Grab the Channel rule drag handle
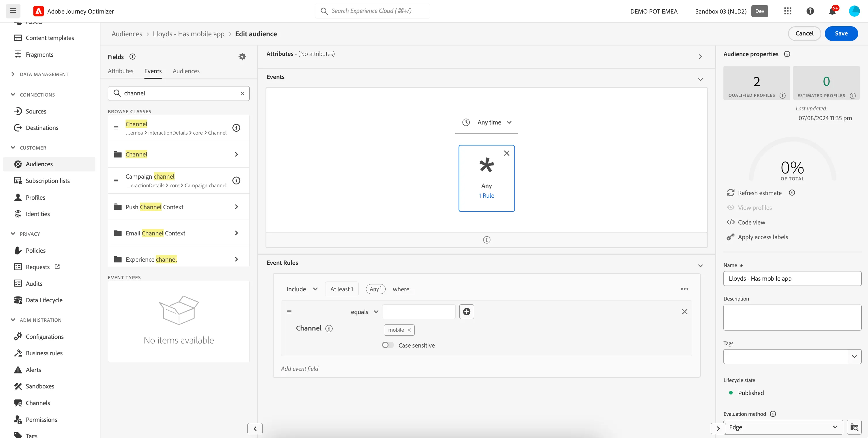The width and height of the screenshot is (868, 438). [x=289, y=311]
